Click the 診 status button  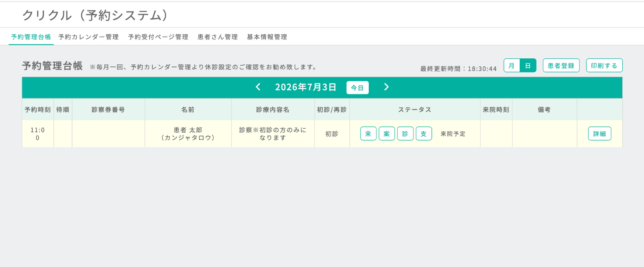405,133
